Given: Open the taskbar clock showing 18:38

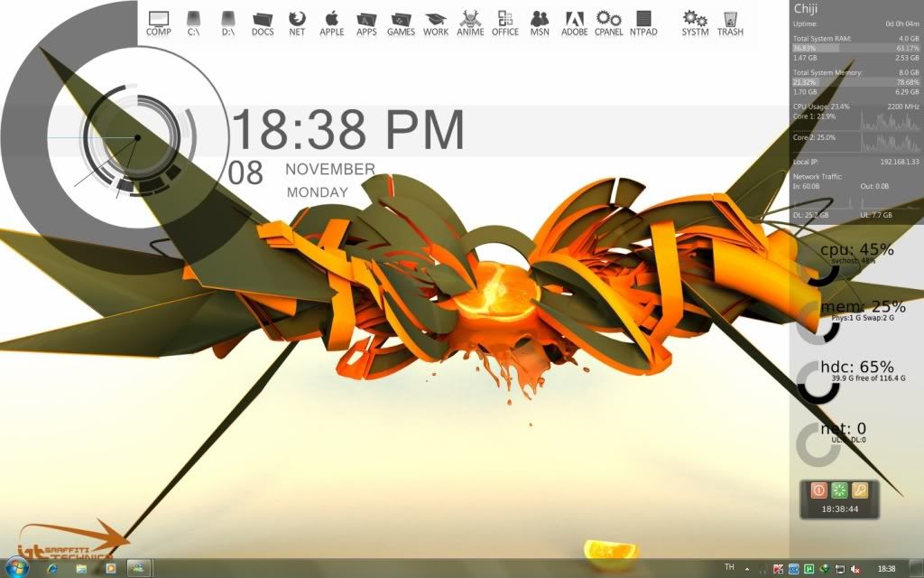Looking at the screenshot, I should [886, 569].
